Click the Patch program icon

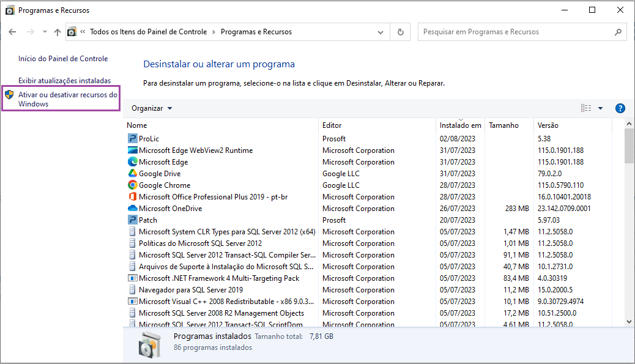click(x=132, y=220)
